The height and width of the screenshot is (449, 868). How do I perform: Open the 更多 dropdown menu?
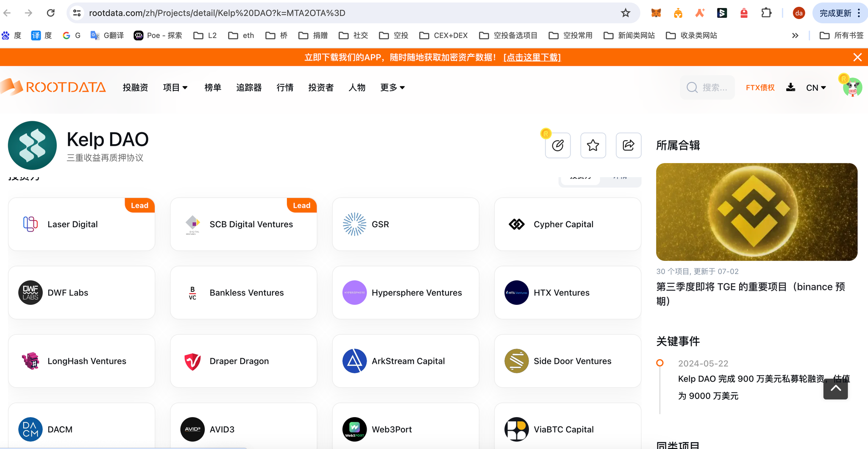click(392, 87)
